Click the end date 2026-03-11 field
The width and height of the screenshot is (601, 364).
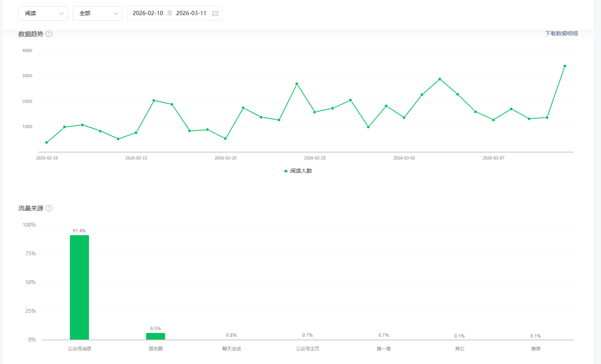[191, 13]
